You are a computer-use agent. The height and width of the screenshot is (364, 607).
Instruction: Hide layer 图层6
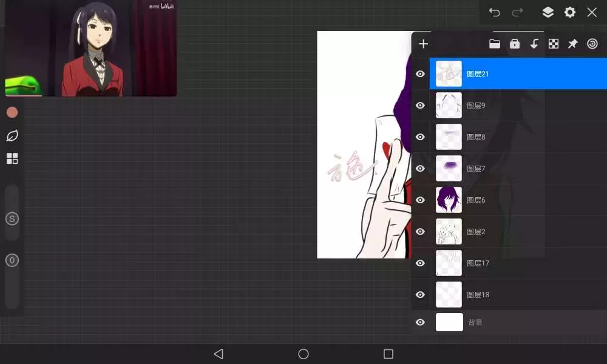(x=421, y=200)
